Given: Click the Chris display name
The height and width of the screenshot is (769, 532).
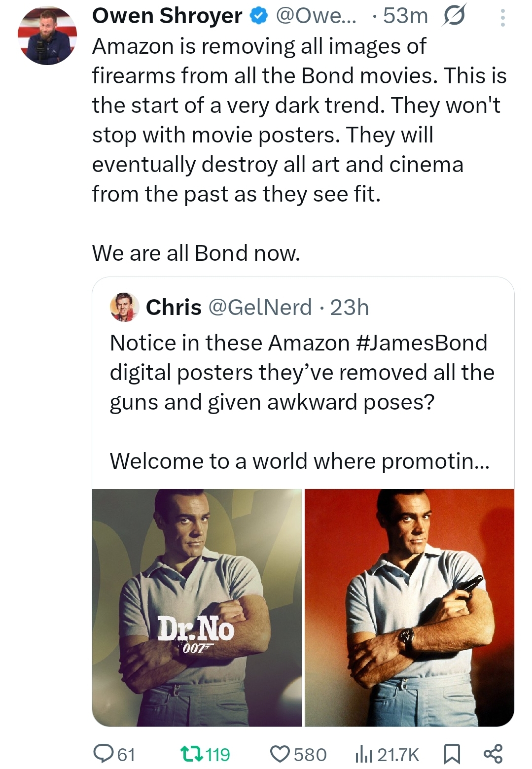Looking at the screenshot, I should [x=174, y=307].
